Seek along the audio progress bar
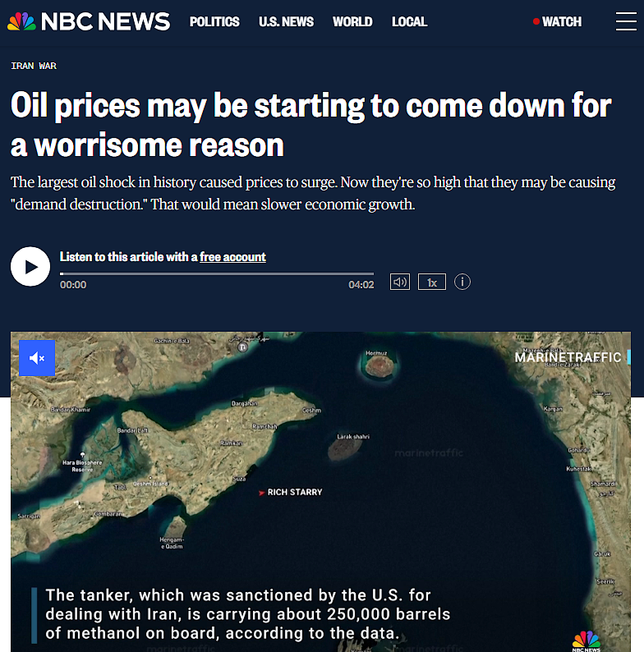The width and height of the screenshot is (644, 652). click(x=217, y=273)
